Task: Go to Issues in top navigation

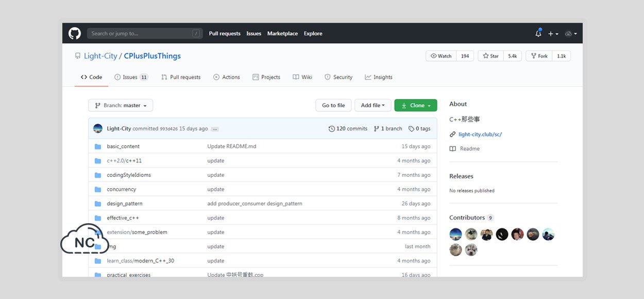Action: 254,34
